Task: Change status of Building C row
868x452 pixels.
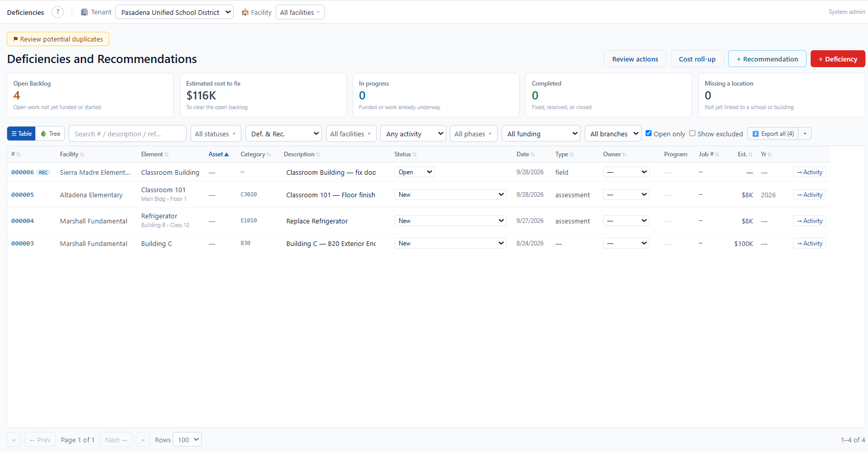Action: point(450,243)
